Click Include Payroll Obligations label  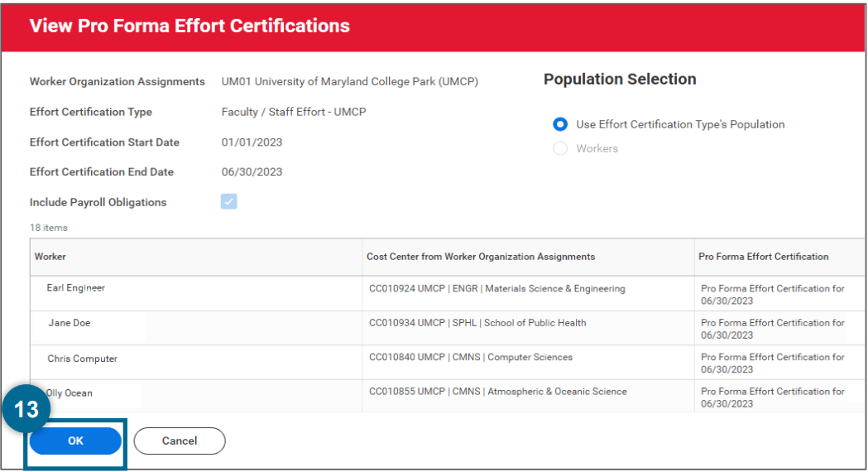[x=98, y=202]
